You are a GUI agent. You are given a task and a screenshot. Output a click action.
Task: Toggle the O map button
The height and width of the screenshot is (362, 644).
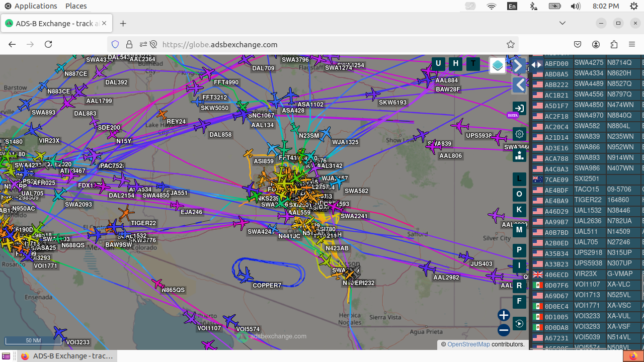click(519, 194)
